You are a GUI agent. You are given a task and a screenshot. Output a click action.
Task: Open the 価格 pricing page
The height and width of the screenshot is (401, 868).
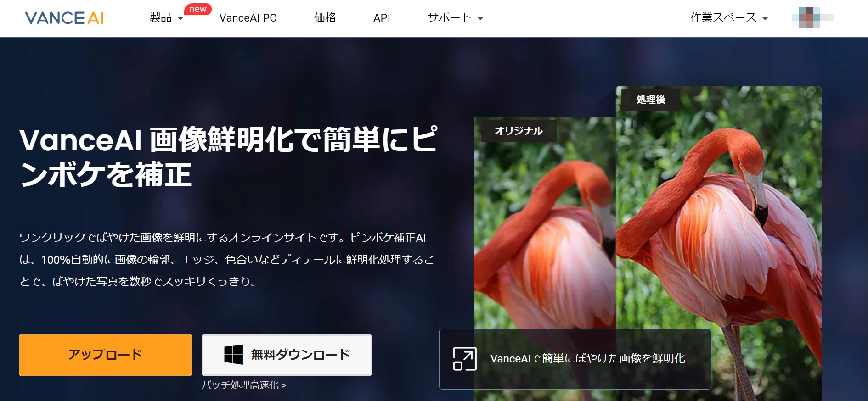(x=325, y=18)
